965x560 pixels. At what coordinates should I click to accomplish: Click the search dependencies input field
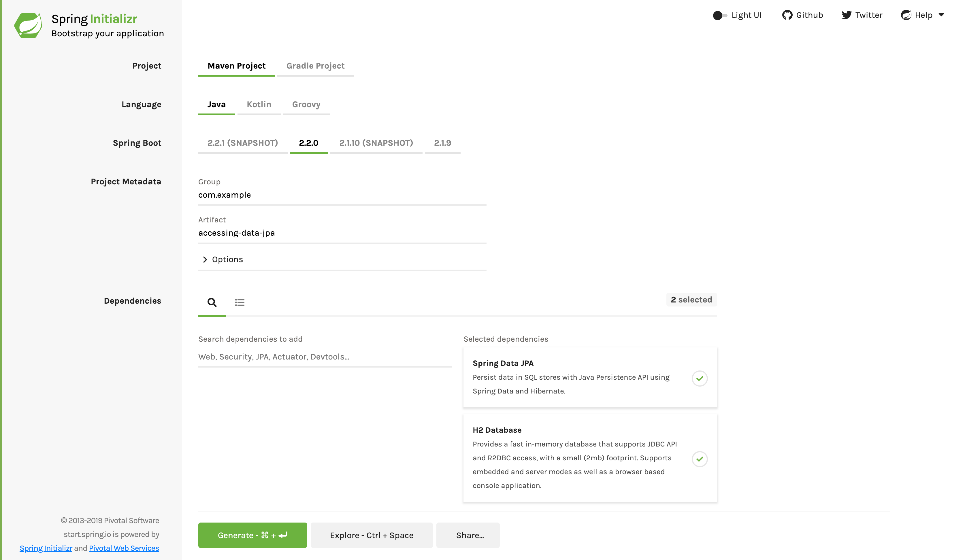(325, 357)
